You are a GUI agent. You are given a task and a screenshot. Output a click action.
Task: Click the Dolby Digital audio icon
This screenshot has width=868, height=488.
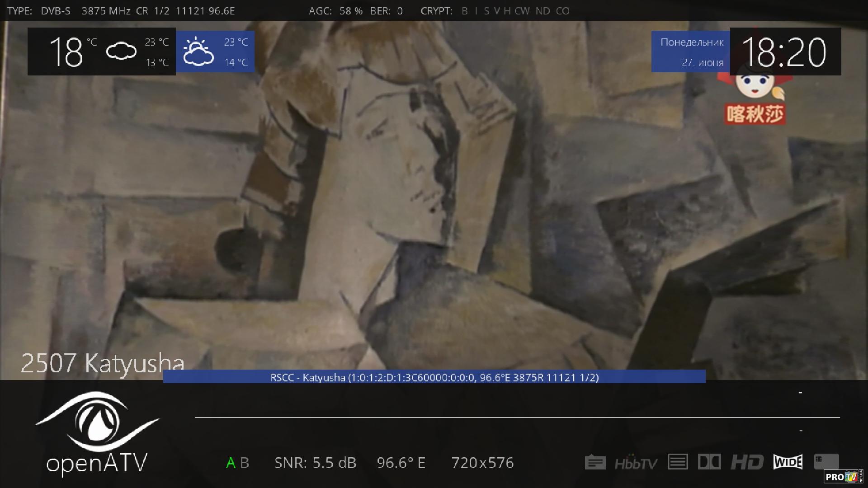click(709, 462)
